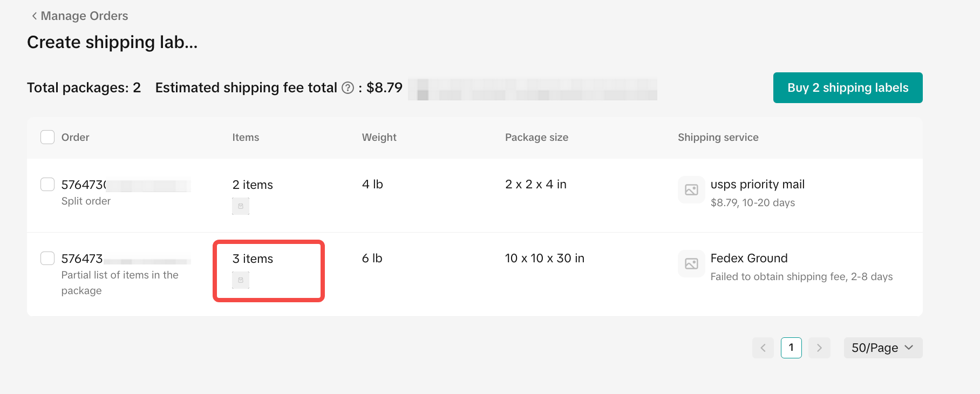Tick the Partial list package row checkbox
This screenshot has width=980, height=394.
(x=47, y=259)
